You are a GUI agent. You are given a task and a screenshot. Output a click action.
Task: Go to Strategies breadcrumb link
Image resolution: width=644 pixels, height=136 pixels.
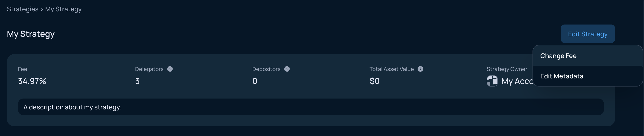tap(23, 9)
